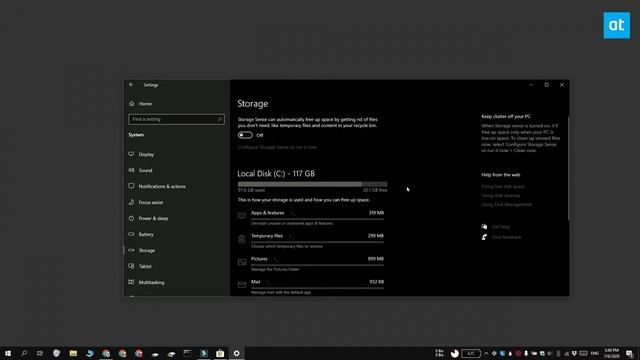Viewport: 640px width, 360px height.
Task: Open Mail storage category
Action: tap(311, 287)
